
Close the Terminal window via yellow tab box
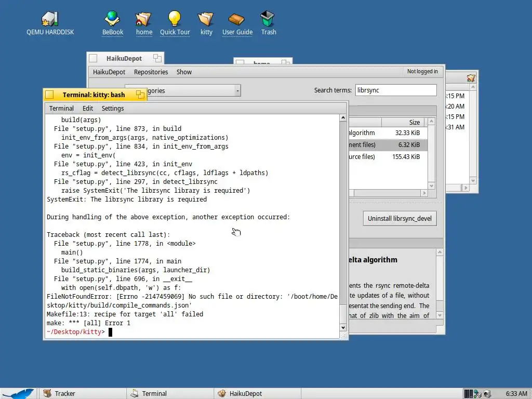[49, 95]
